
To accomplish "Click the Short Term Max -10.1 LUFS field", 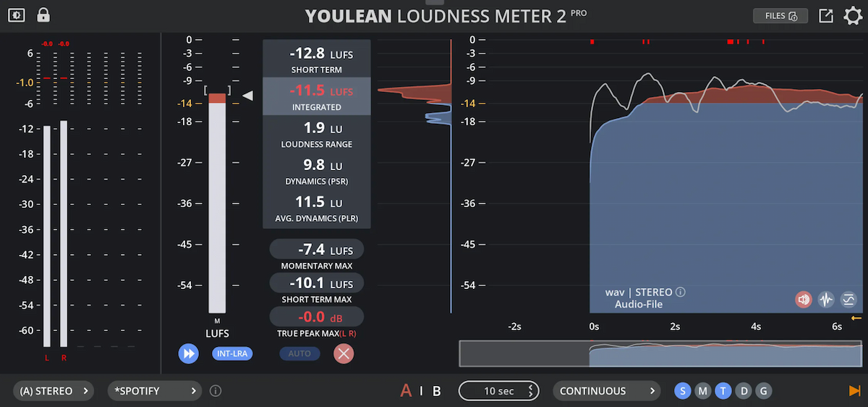I will (317, 282).
